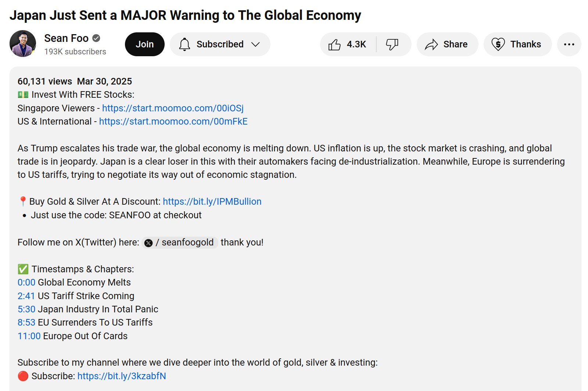Image resolution: width=588 pixels, height=391 pixels.
Task: Open the seanfoogold X profile chip
Action: pyautogui.click(x=180, y=243)
